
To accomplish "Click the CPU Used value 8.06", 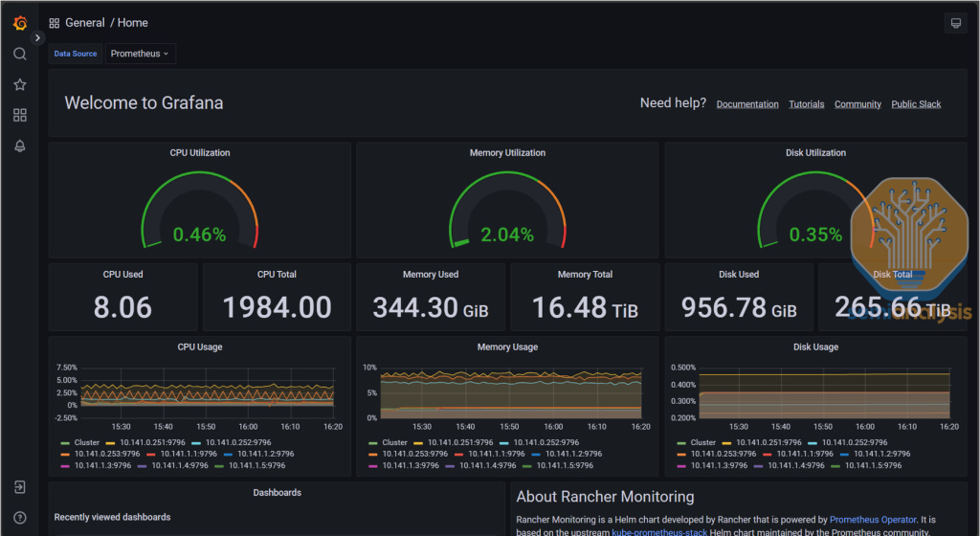I will click(122, 307).
